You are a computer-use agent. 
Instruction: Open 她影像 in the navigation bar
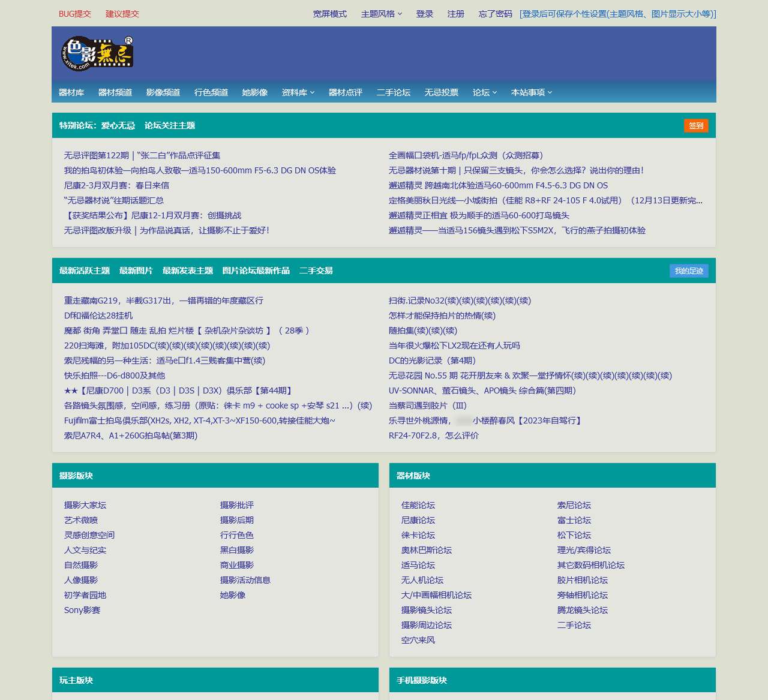[255, 92]
